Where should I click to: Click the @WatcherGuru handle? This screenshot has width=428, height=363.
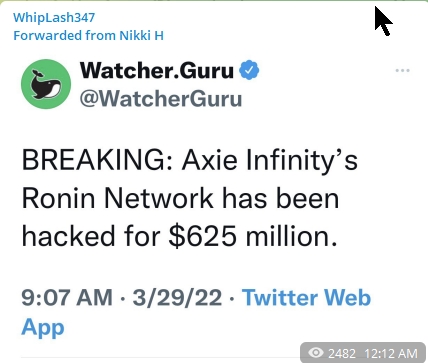[x=161, y=99]
